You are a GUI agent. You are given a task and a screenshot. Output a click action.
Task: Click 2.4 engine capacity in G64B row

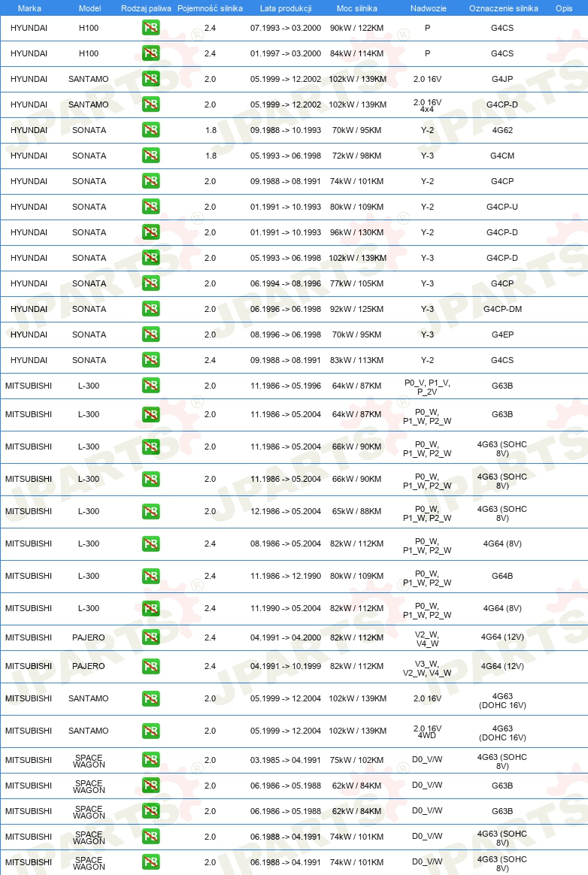(210, 576)
